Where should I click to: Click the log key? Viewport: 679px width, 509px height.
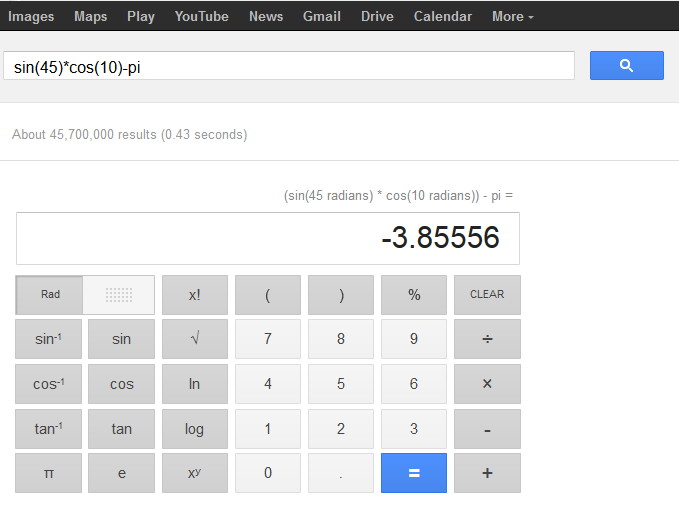[195, 429]
